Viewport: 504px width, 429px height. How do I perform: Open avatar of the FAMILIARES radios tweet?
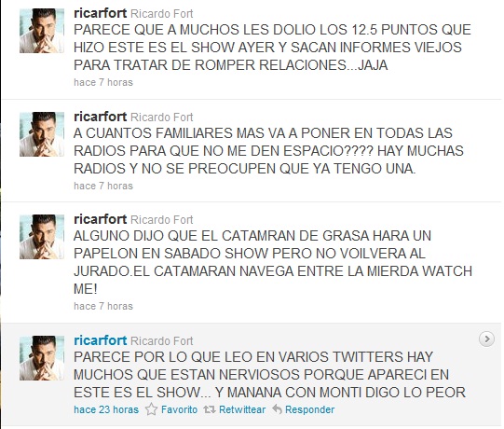point(42,134)
